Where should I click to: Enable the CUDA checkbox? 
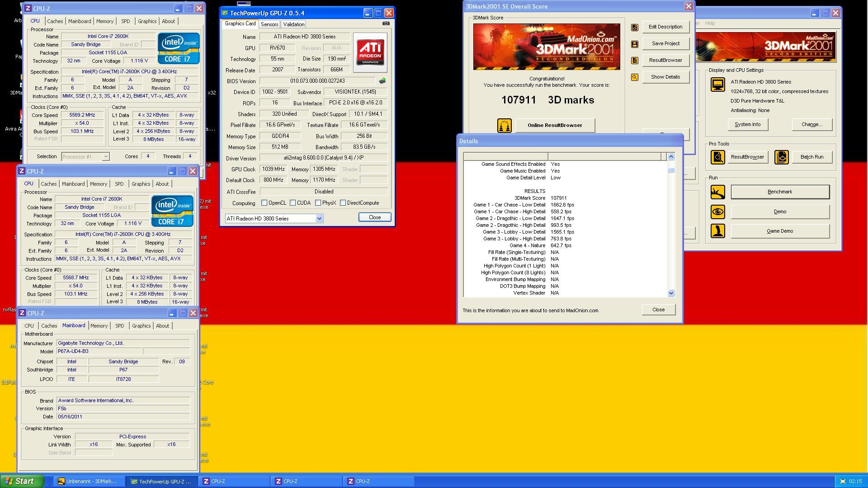pyautogui.click(x=293, y=203)
